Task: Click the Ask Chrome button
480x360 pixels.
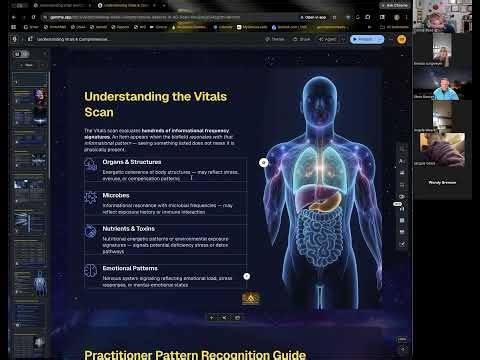Action: pyautogui.click(x=395, y=5)
